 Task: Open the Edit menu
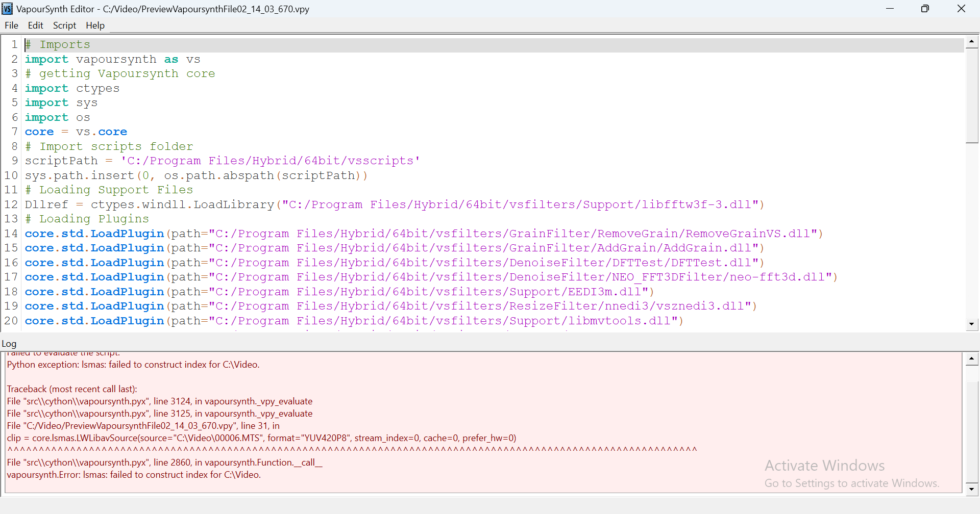point(35,25)
